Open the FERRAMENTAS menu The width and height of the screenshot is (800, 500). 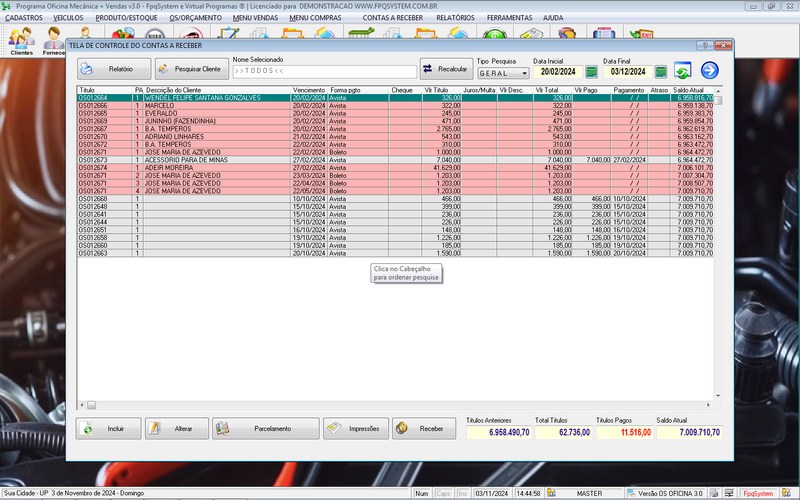(509, 18)
